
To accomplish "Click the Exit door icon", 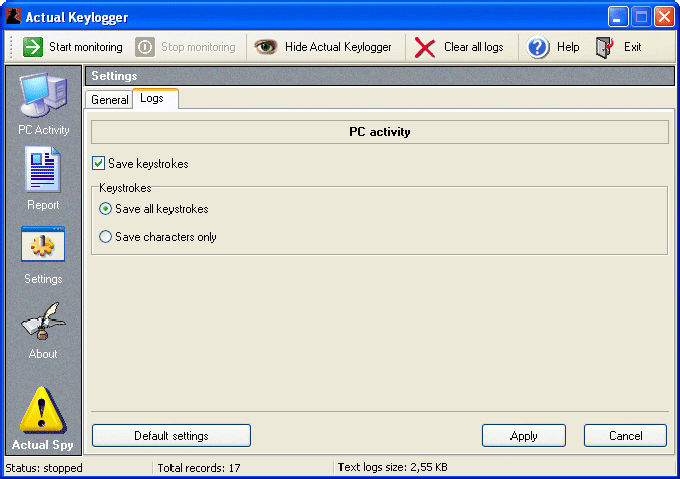I will (605, 47).
